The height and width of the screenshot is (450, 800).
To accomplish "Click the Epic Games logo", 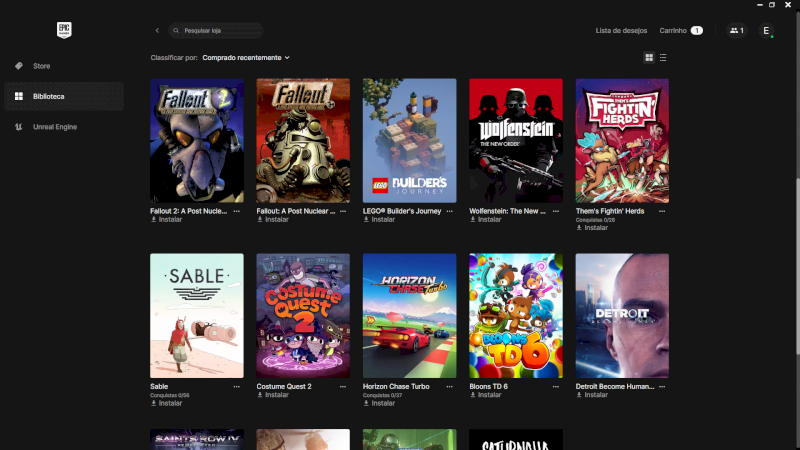I will (x=64, y=31).
